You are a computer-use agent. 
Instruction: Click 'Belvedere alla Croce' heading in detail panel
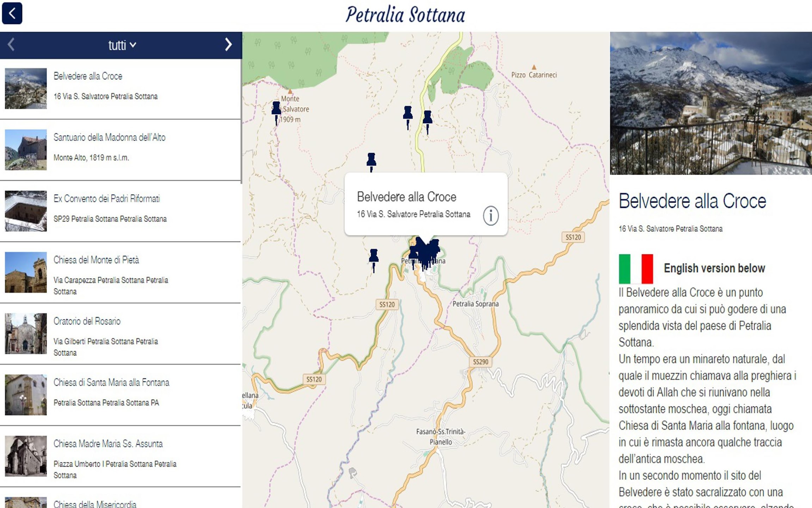tap(692, 201)
